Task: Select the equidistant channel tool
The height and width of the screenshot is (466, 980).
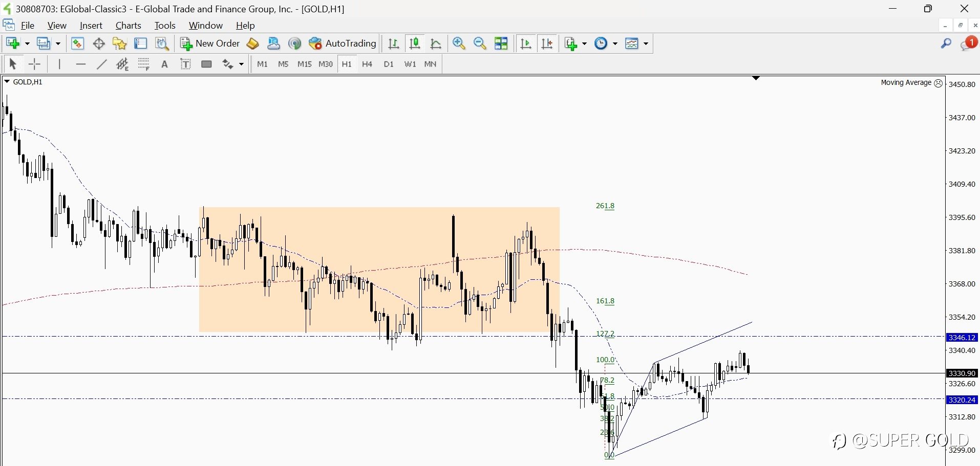Action: [x=122, y=64]
